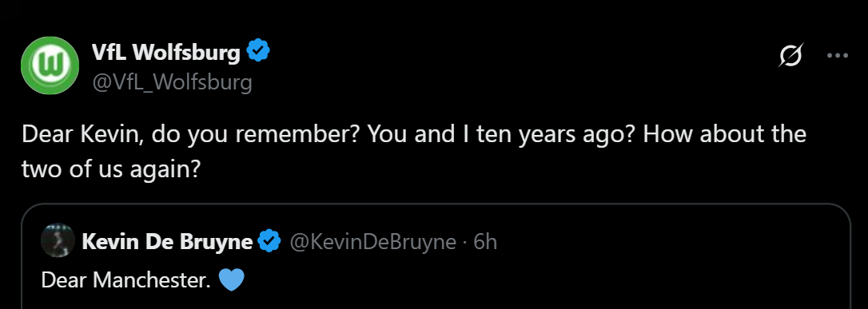Open the VfL Wolfsburg green logo avatar
The image size is (868, 309).
(50, 65)
